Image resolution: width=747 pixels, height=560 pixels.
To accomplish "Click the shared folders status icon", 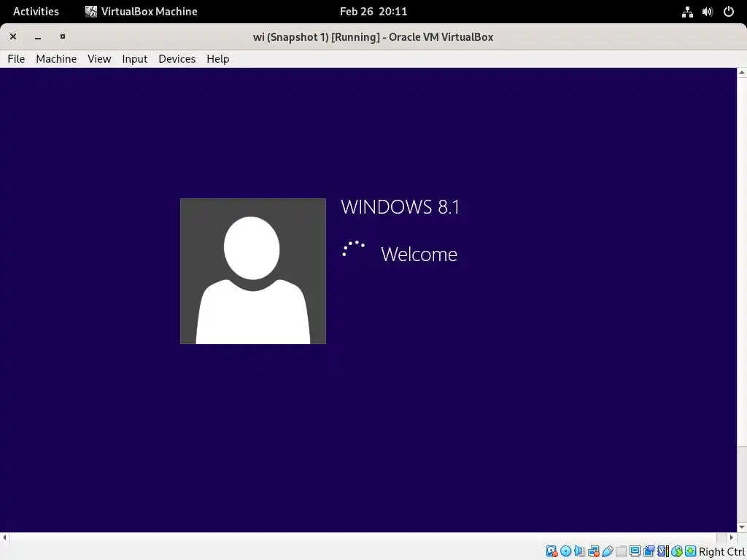I will pos(622,551).
